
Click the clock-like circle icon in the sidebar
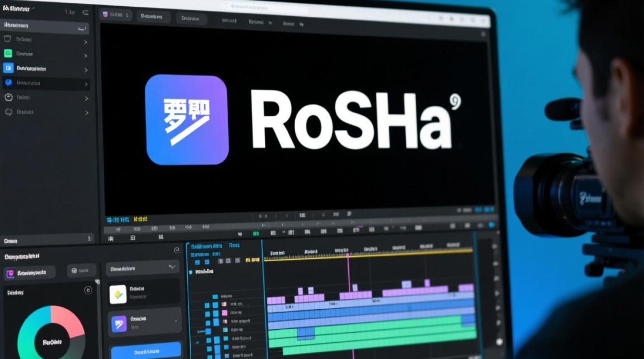pyautogui.click(x=8, y=97)
